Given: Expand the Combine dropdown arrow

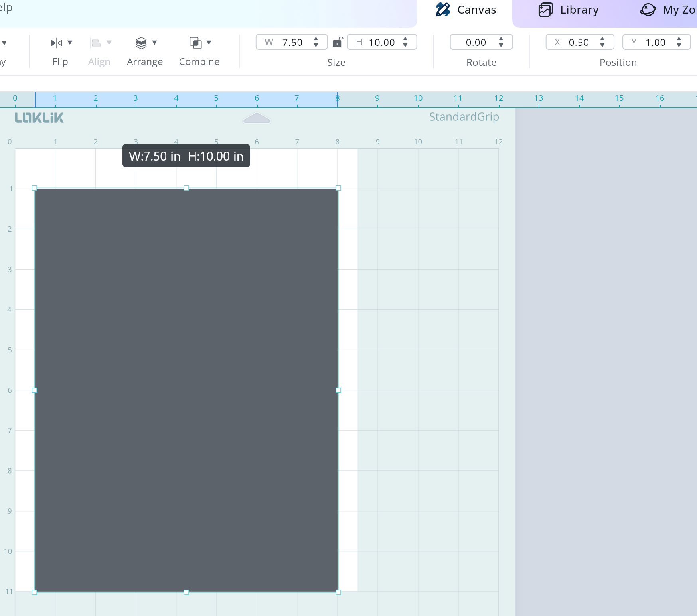Looking at the screenshot, I should click(x=209, y=43).
